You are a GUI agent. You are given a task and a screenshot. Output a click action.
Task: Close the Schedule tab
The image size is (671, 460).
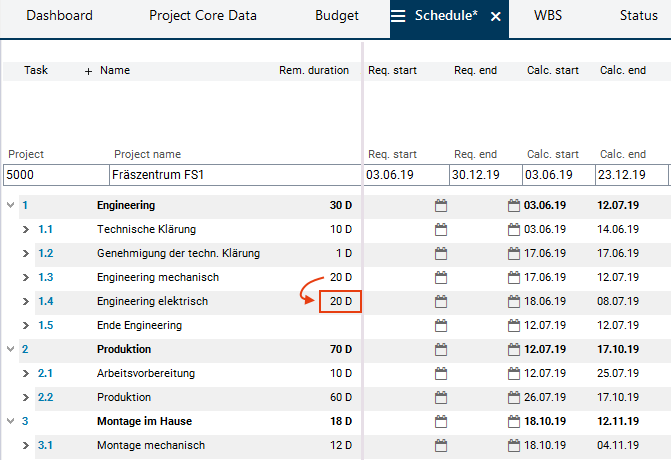(495, 17)
